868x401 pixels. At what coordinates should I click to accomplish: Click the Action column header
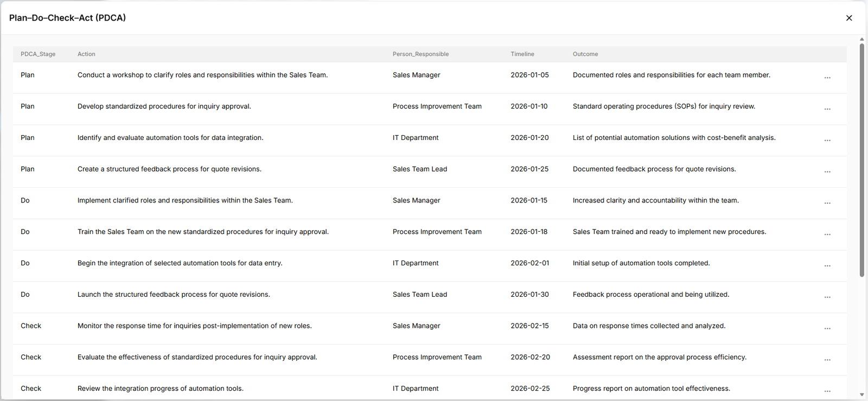click(86, 54)
